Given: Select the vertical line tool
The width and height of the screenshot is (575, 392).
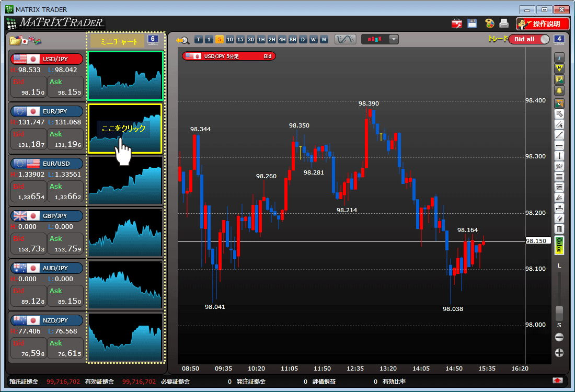Looking at the screenshot, I should coord(559,156).
